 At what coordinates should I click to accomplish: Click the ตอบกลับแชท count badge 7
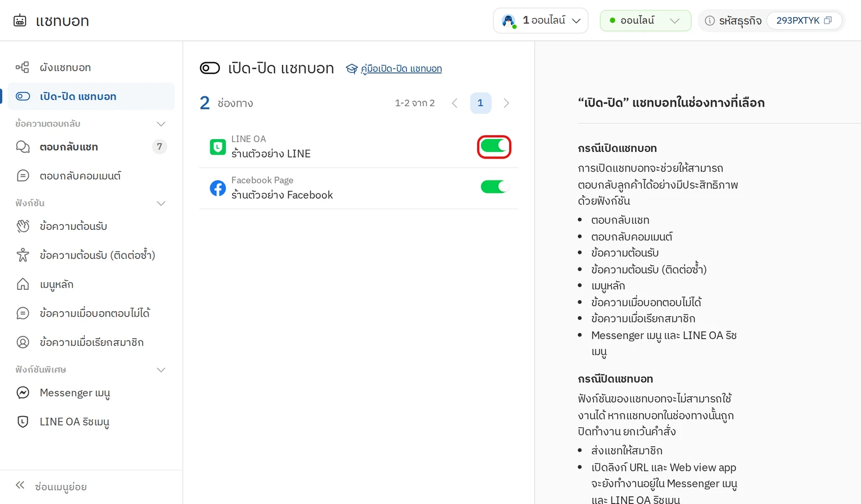(x=159, y=147)
